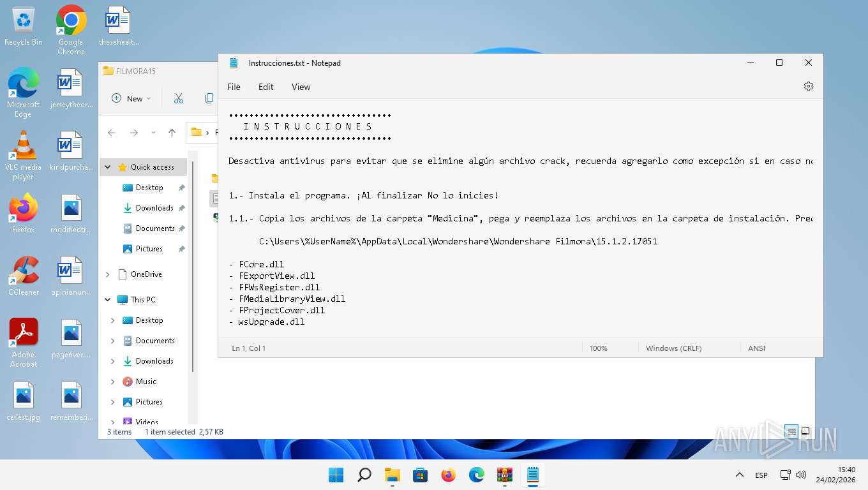This screenshot has width=868, height=490.
Task: Collapse the This PC tree node
Action: coord(107,300)
